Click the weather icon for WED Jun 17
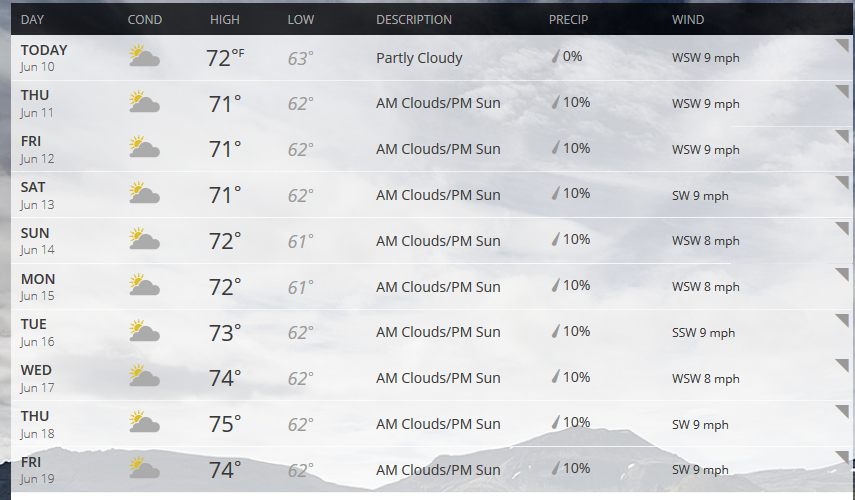 pos(144,376)
